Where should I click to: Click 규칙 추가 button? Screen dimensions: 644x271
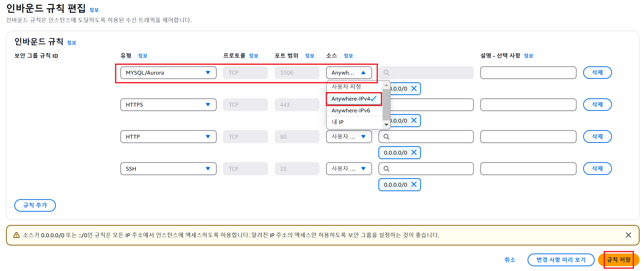[35, 205]
